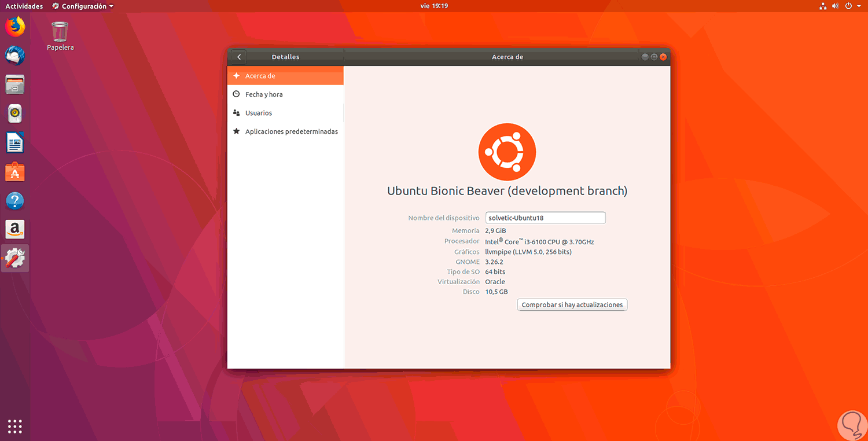Open the Help icon in dock

coord(15,201)
